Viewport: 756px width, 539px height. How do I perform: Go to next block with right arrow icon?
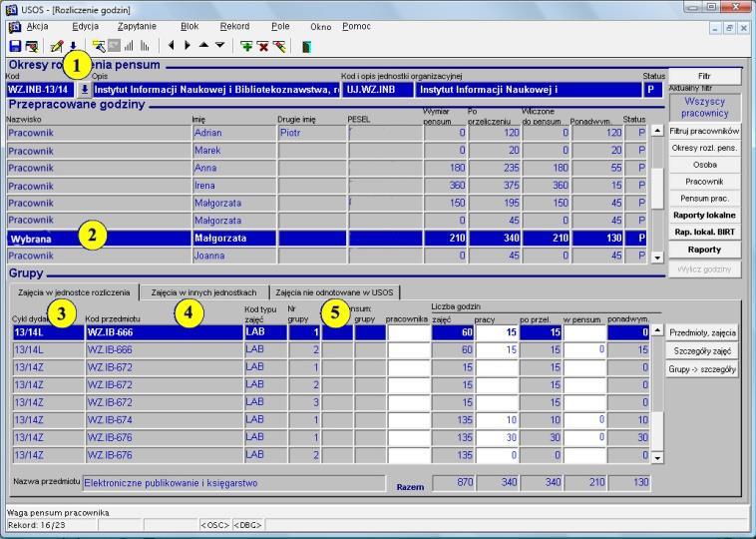click(188, 46)
